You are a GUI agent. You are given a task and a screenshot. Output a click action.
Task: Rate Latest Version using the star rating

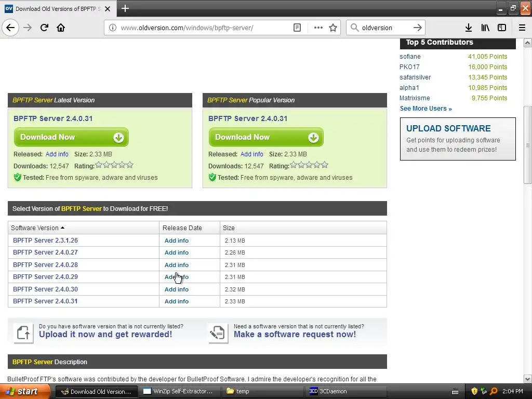pos(114,165)
